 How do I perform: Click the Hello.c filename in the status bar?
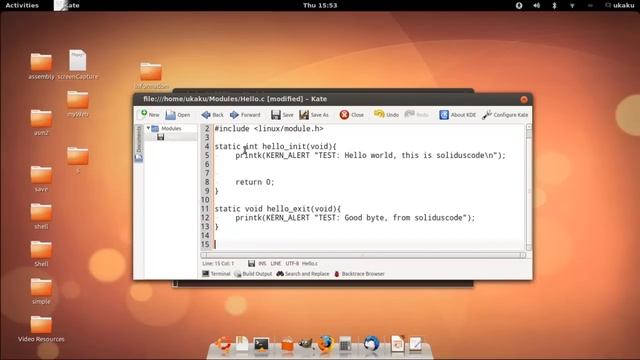click(310, 264)
